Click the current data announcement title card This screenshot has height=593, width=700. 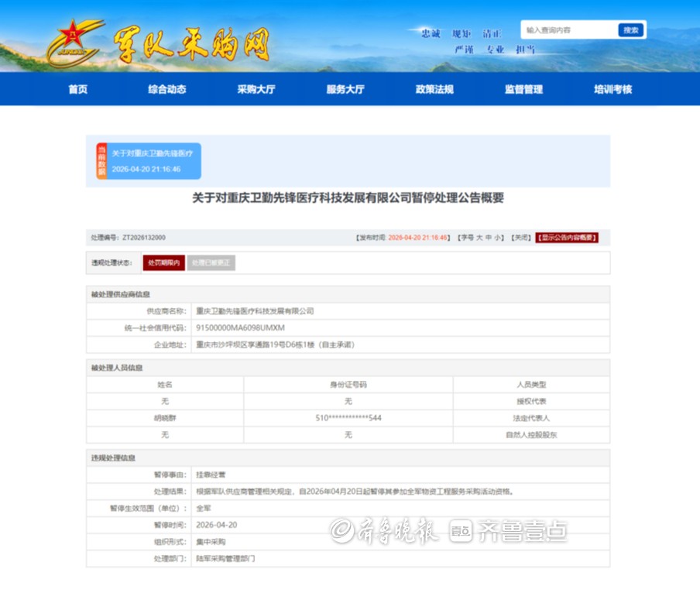click(x=153, y=161)
